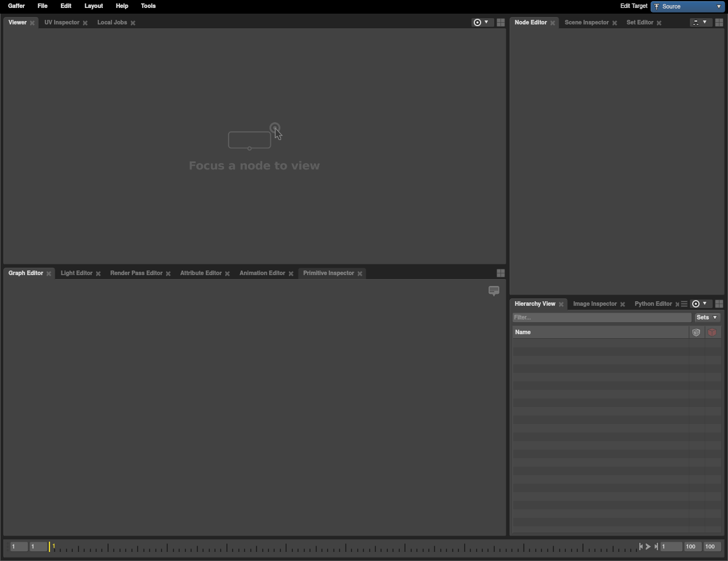Play the timeline forward
The image size is (728, 561).
[x=648, y=546]
